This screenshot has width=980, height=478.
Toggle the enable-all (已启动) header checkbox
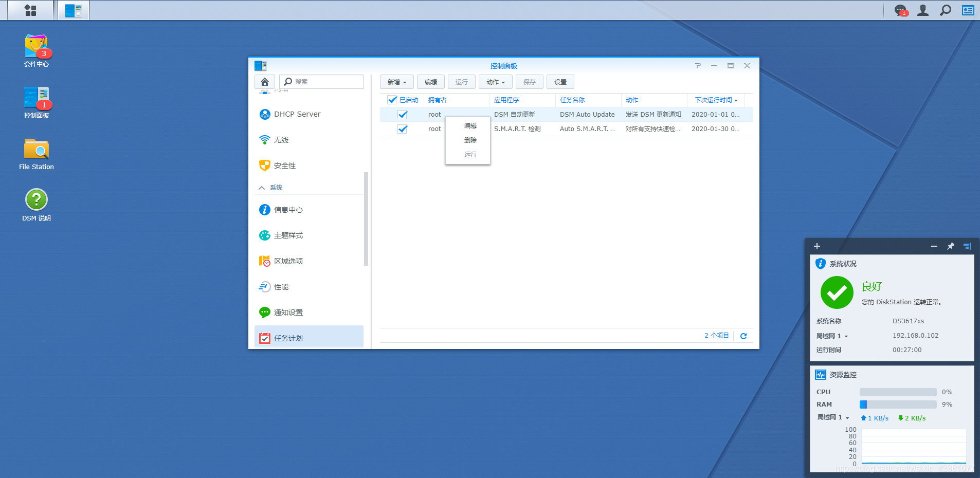(392, 100)
